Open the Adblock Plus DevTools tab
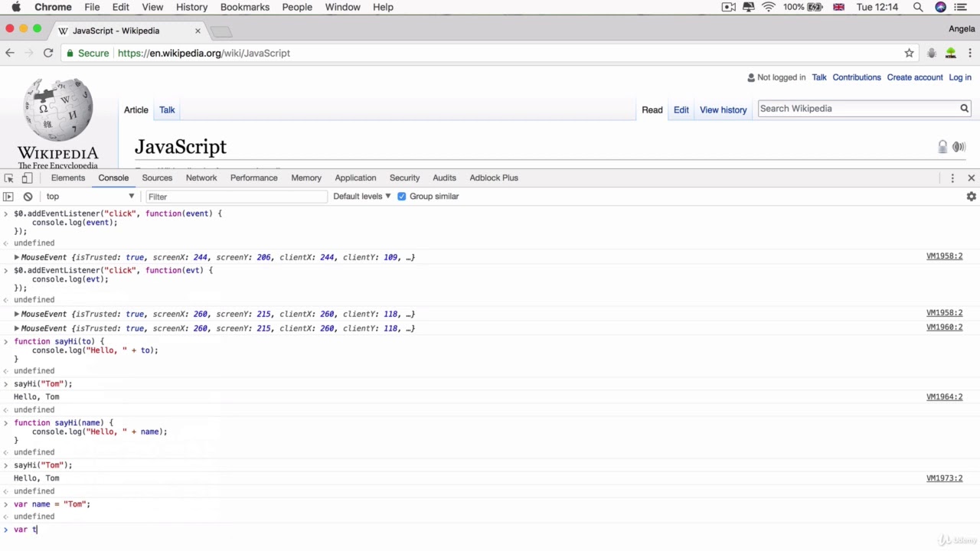The height and width of the screenshot is (551, 980). click(x=494, y=178)
